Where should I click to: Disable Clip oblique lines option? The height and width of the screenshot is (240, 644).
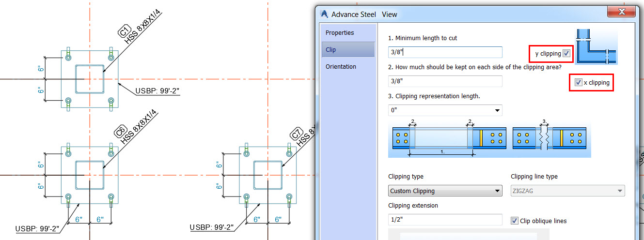tap(515, 221)
